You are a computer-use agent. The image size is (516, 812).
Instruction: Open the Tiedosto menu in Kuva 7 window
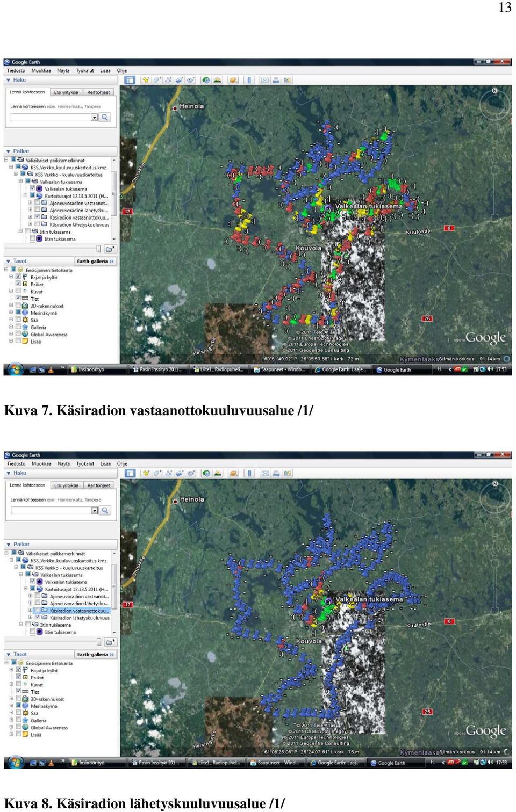click(16, 70)
